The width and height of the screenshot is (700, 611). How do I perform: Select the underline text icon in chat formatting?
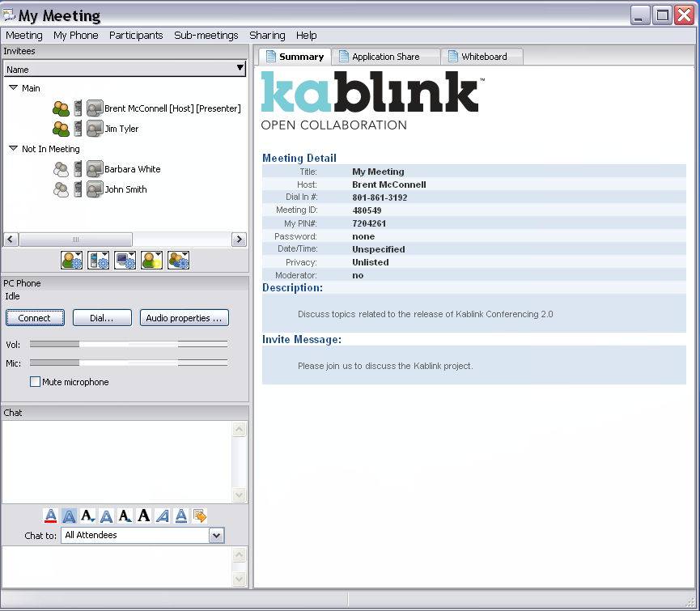[180, 516]
